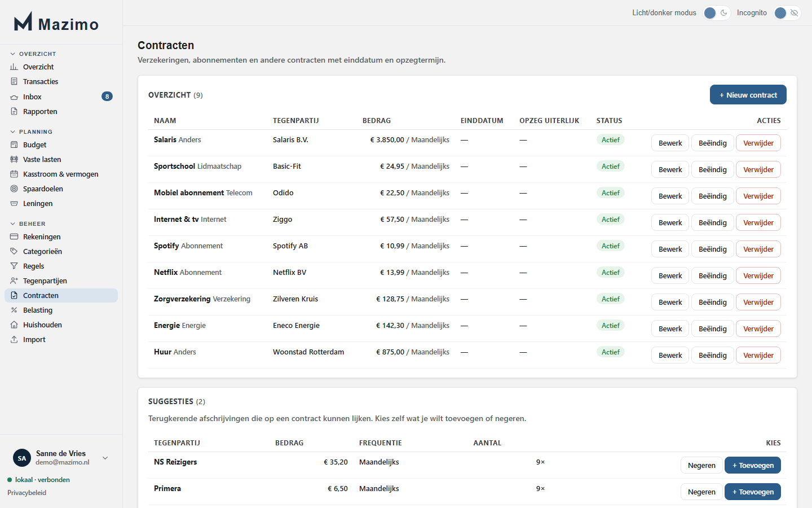
Task: Open Huishouden via its house icon
Action: (14, 325)
